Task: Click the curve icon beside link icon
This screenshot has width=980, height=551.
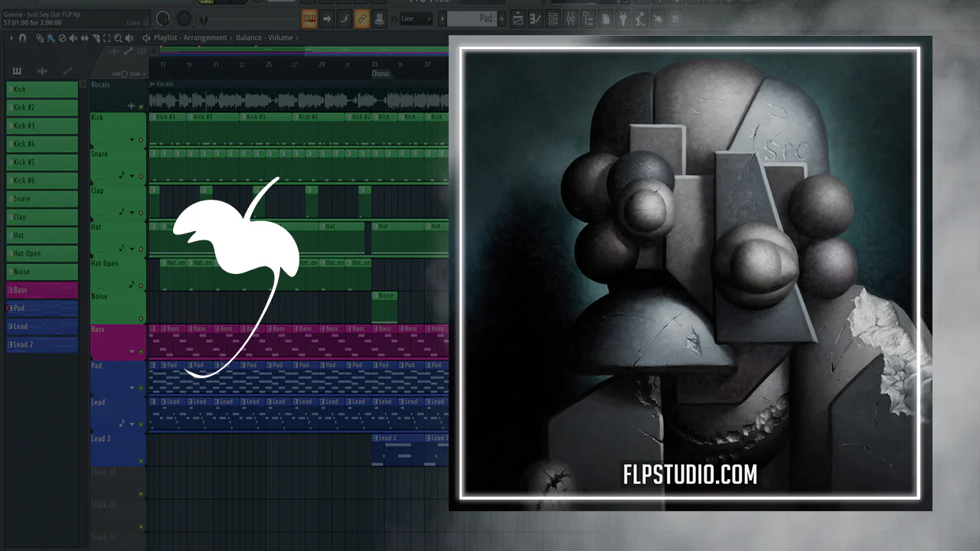Action: [345, 18]
